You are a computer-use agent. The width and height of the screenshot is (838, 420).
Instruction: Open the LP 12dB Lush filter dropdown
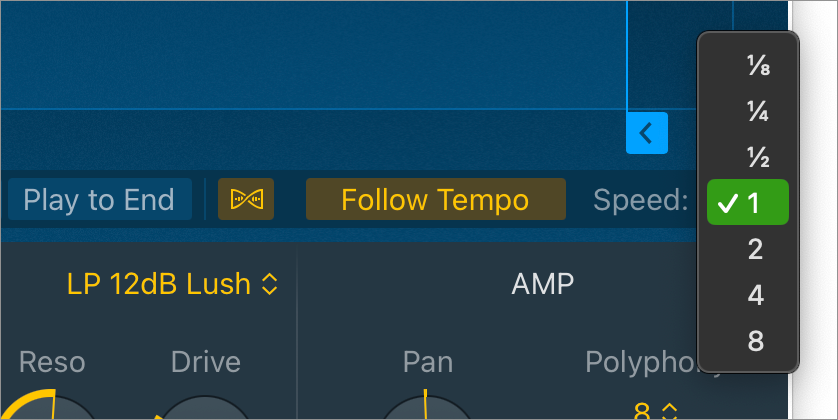(172, 284)
